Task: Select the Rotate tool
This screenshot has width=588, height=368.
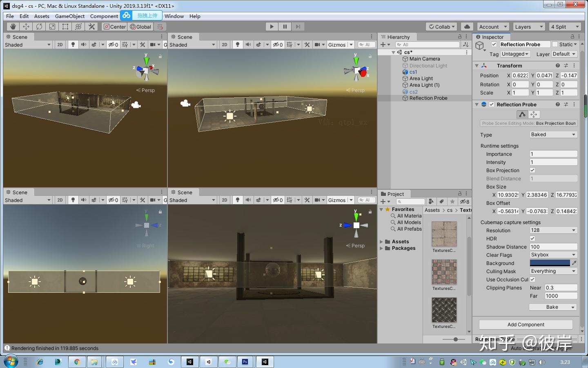Action: coord(39,26)
